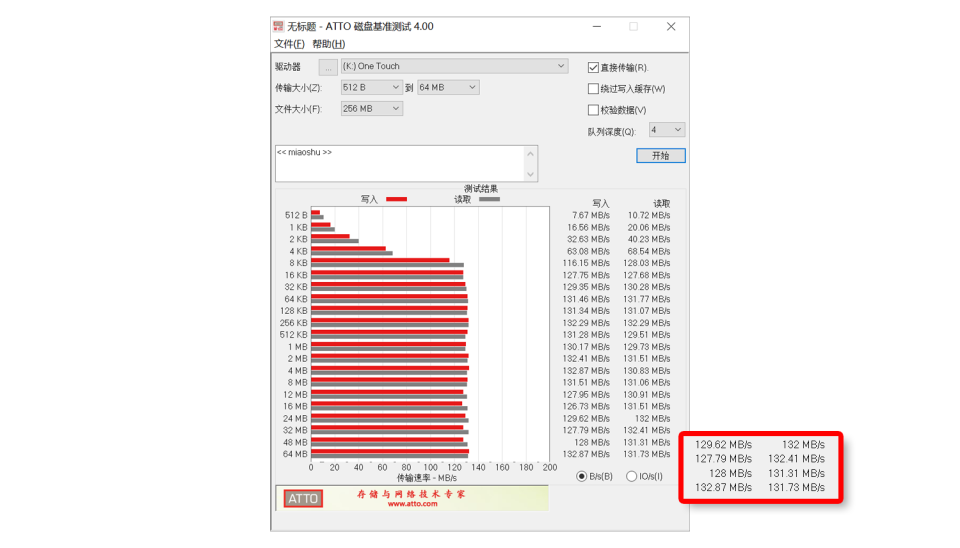Click the 68.54 MB/s read value
This screenshot has height=548, width=960.
649,252
